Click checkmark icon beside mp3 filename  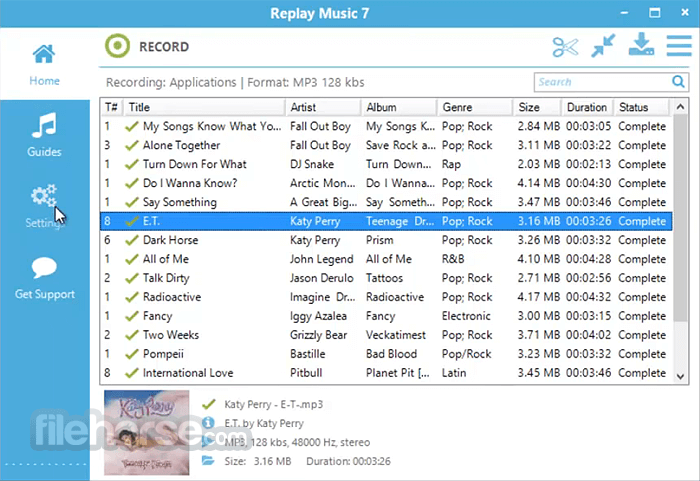pyautogui.click(x=208, y=404)
